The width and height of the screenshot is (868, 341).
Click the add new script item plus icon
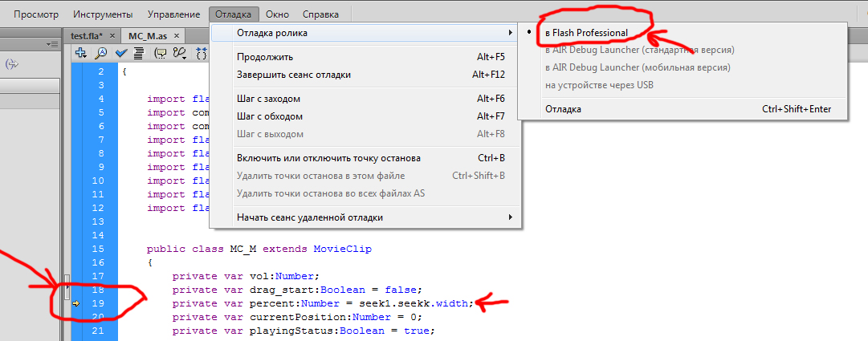click(x=81, y=53)
